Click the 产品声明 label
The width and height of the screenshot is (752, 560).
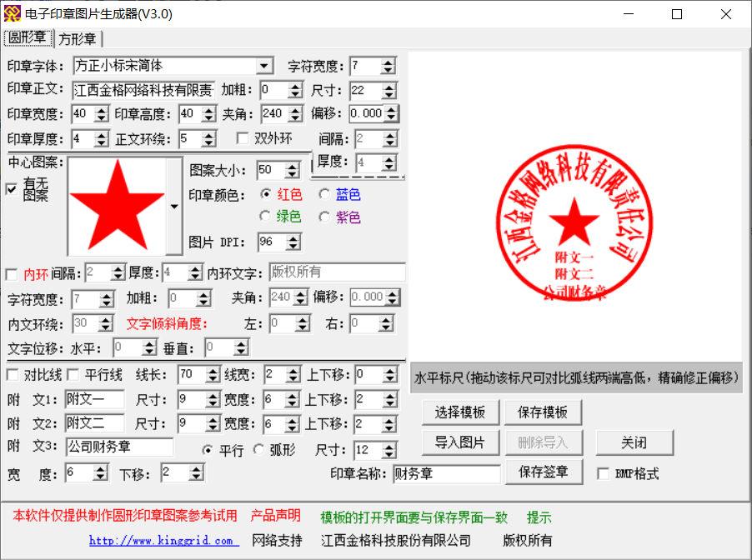coord(276,515)
